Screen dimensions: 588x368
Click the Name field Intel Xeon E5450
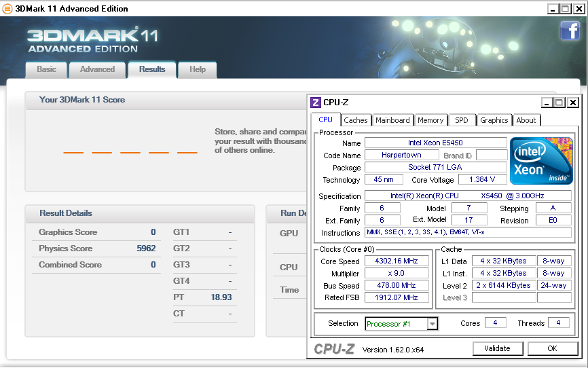[435, 143]
